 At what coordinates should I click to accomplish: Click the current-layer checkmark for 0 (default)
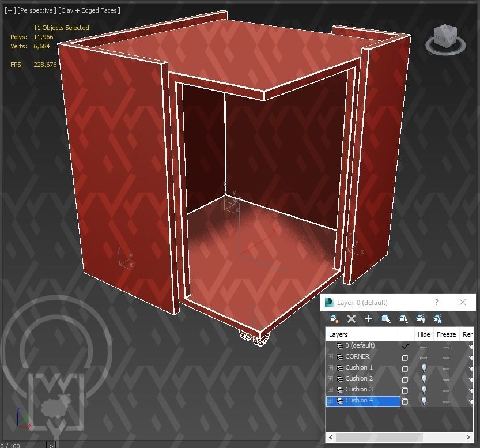point(405,346)
